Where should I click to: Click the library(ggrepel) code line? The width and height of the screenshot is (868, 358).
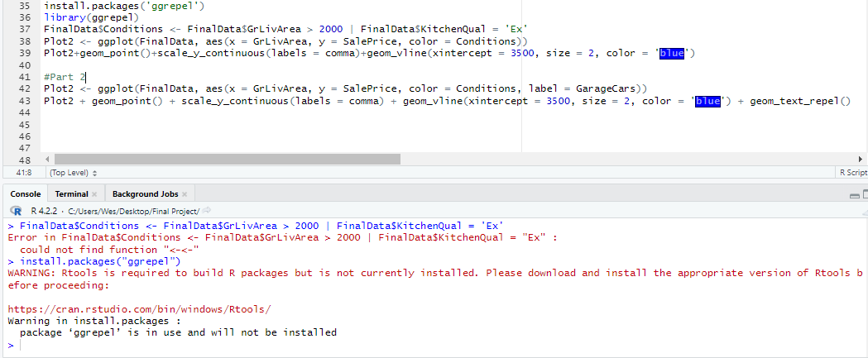[91, 17]
